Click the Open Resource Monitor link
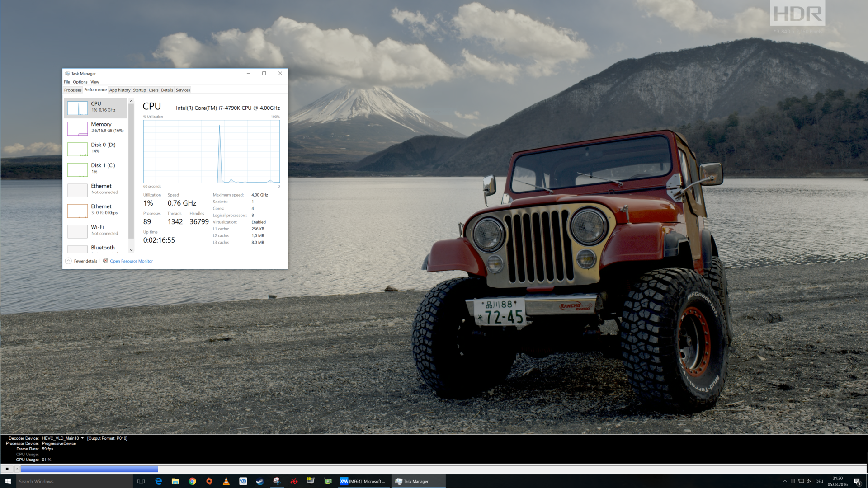Viewport: 868px width, 488px height. [131, 261]
